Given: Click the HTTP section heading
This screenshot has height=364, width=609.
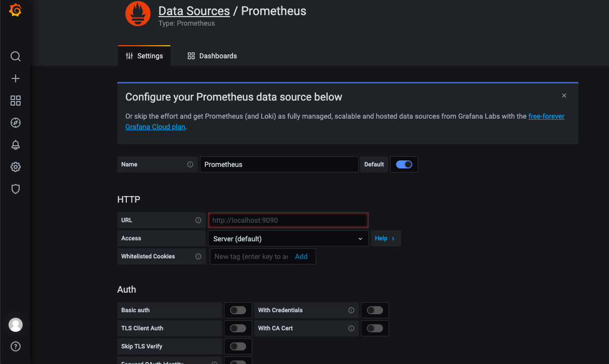Looking at the screenshot, I should click(x=129, y=200).
